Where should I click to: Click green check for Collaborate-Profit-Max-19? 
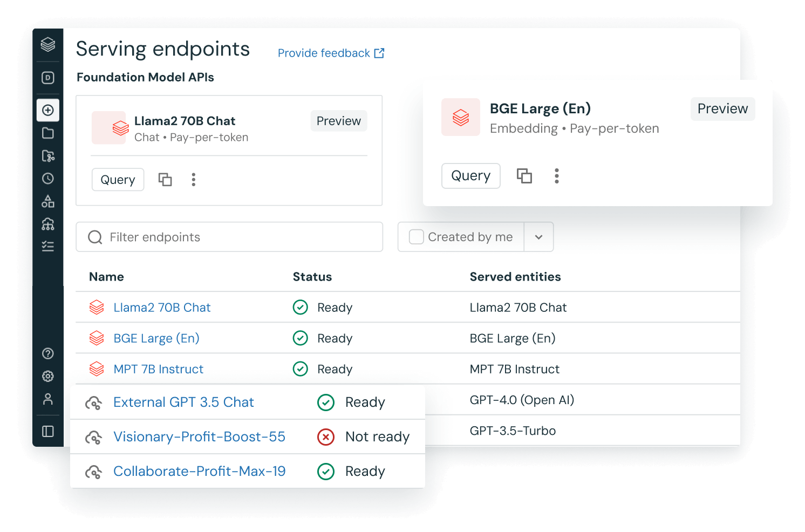click(x=326, y=471)
